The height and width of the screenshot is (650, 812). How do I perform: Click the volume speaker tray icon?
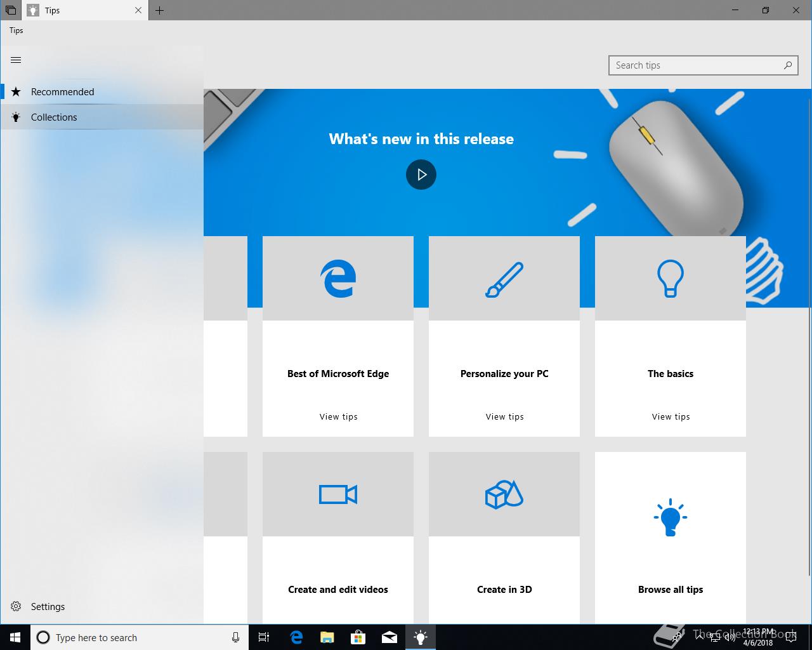click(x=730, y=637)
